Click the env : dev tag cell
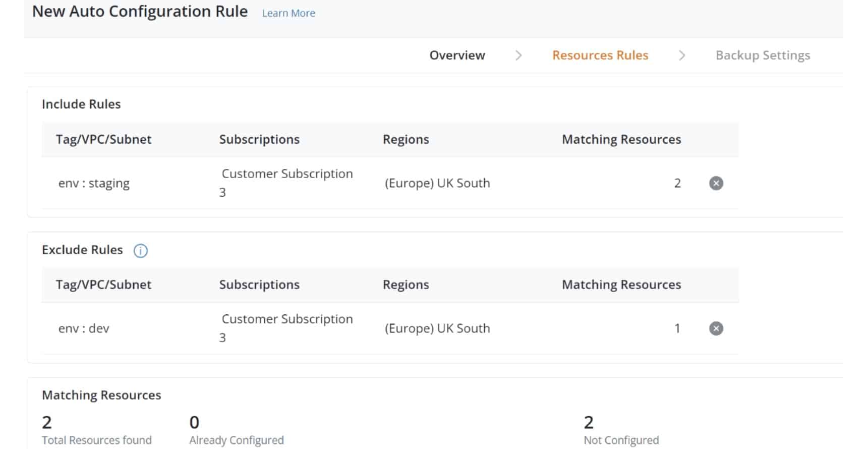 pos(84,328)
